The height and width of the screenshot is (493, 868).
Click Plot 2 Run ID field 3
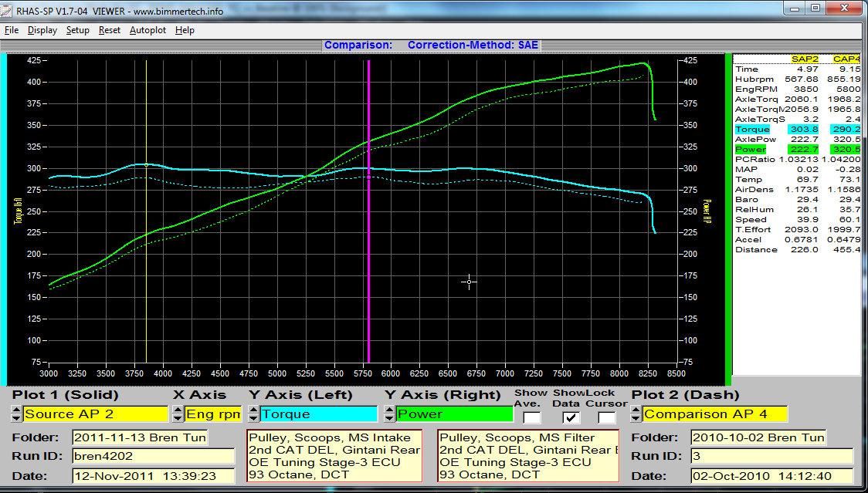[772, 457]
